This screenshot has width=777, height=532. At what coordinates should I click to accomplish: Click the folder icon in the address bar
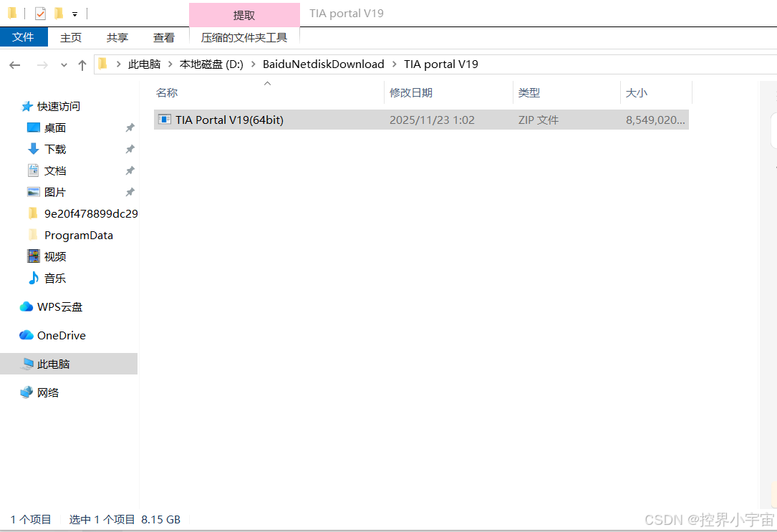pos(103,64)
